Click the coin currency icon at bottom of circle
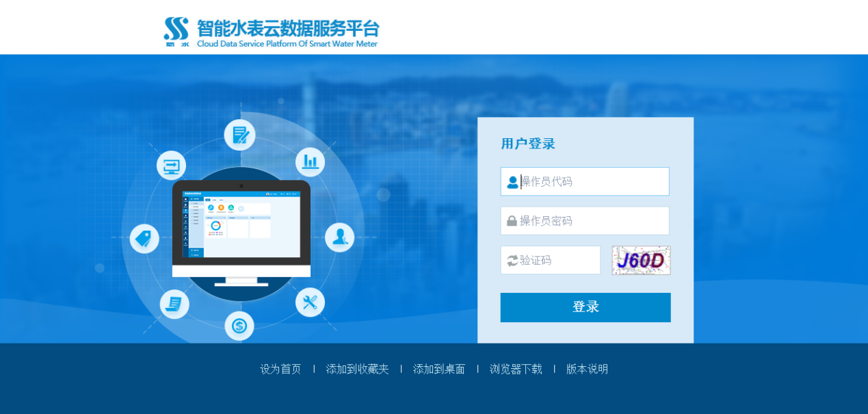Screen dimensions: 868x414 click(239, 326)
